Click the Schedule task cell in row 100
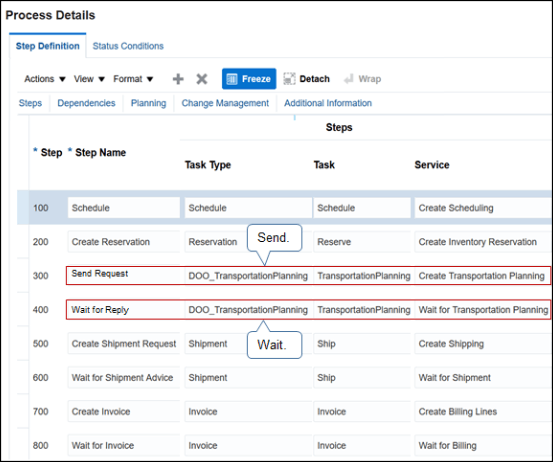 [362, 208]
